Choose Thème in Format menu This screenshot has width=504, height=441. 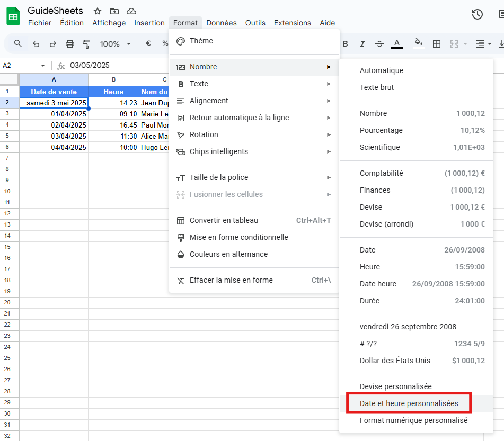pyautogui.click(x=254, y=41)
